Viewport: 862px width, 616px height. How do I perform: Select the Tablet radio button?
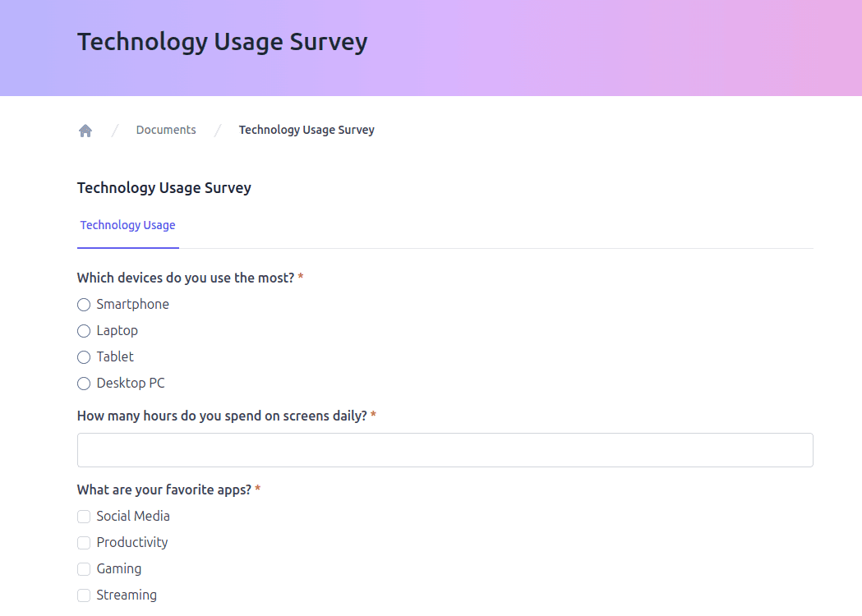(84, 357)
